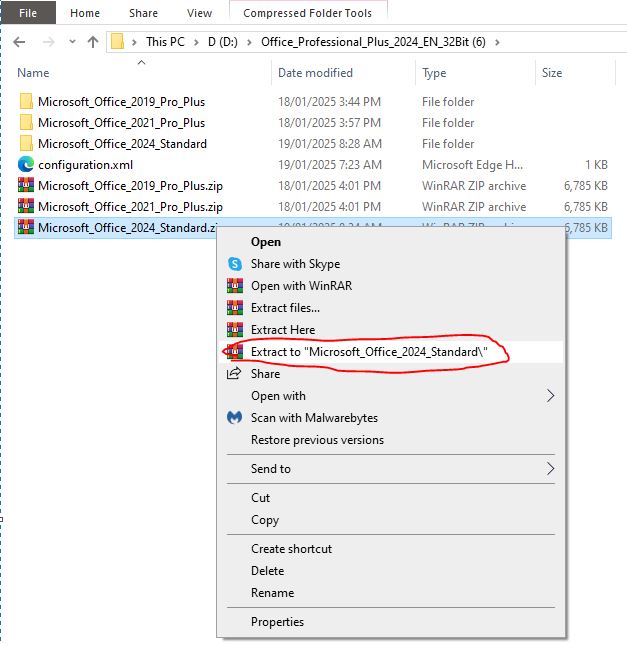Expand the Send to submenu arrow
Viewport: 627px width, 645px height.
point(550,469)
